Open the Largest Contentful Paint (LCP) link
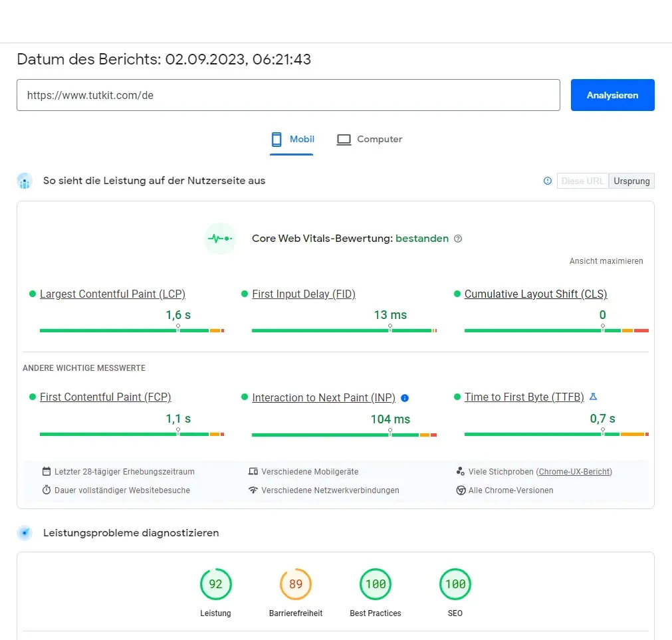Screen dimensions: 672x640 click(x=112, y=294)
